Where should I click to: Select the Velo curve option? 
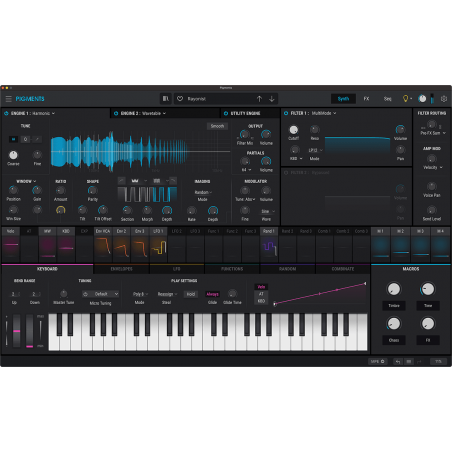[x=261, y=287]
